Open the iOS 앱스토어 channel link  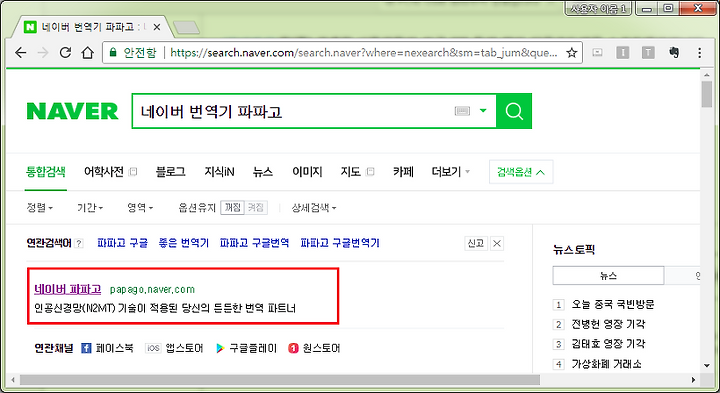click(x=174, y=348)
